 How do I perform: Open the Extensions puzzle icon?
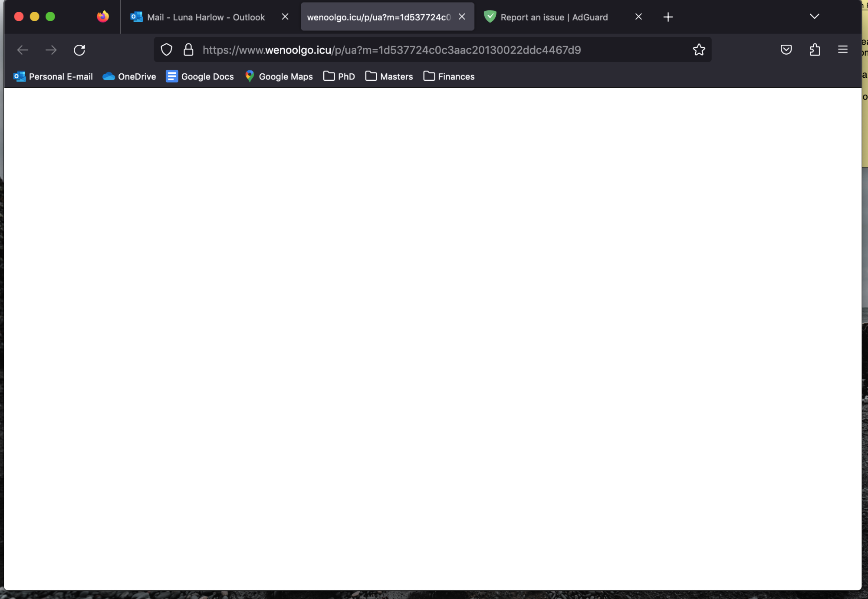(x=815, y=50)
